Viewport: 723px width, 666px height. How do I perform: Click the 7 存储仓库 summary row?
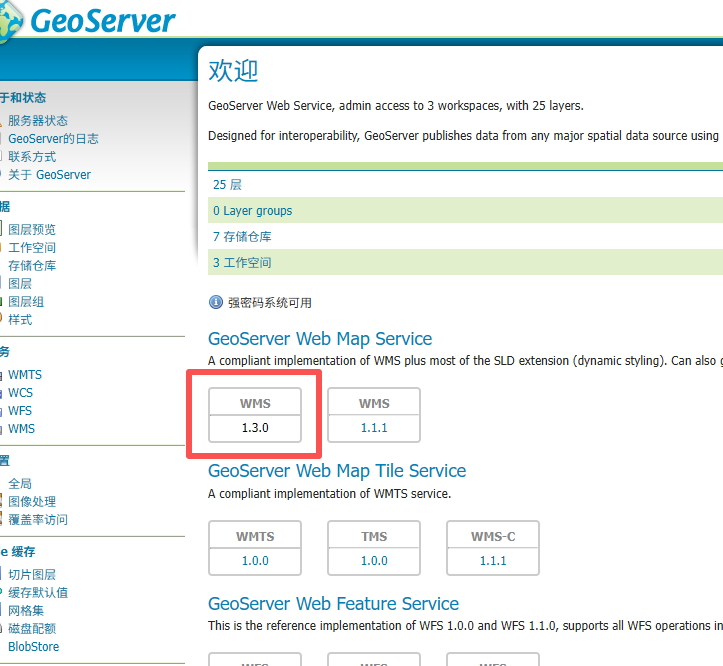coord(465,237)
